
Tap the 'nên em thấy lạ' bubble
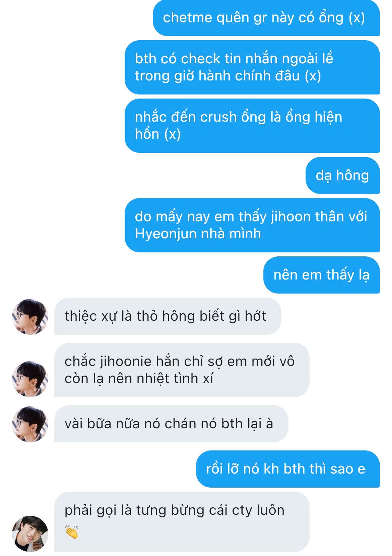[322, 275]
